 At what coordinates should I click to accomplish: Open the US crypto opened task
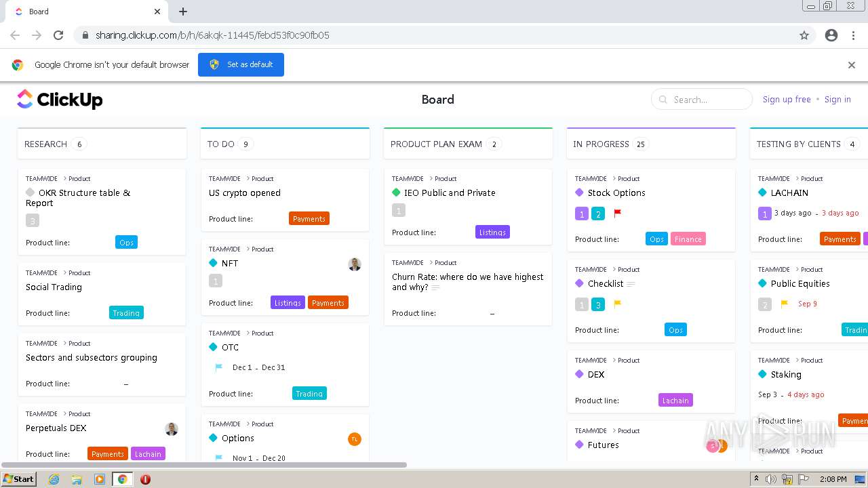[x=245, y=193]
